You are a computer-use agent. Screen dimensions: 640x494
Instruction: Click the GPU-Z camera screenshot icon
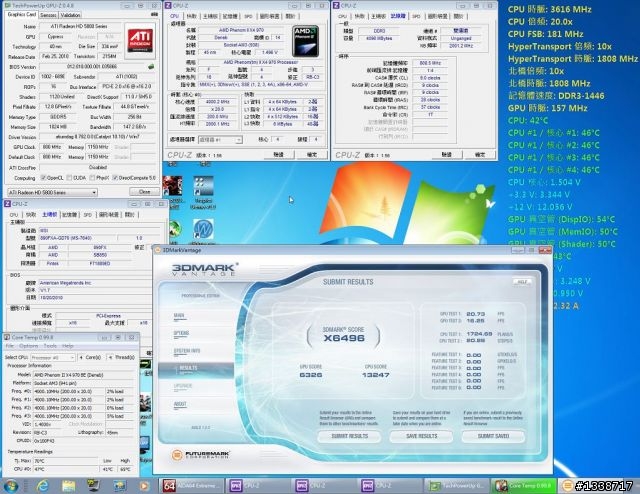pos(154,15)
